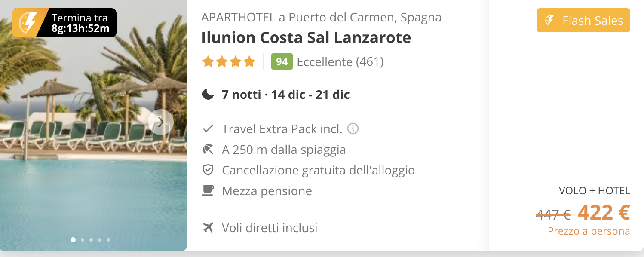Click the four-star hotel rating

tap(229, 62)
